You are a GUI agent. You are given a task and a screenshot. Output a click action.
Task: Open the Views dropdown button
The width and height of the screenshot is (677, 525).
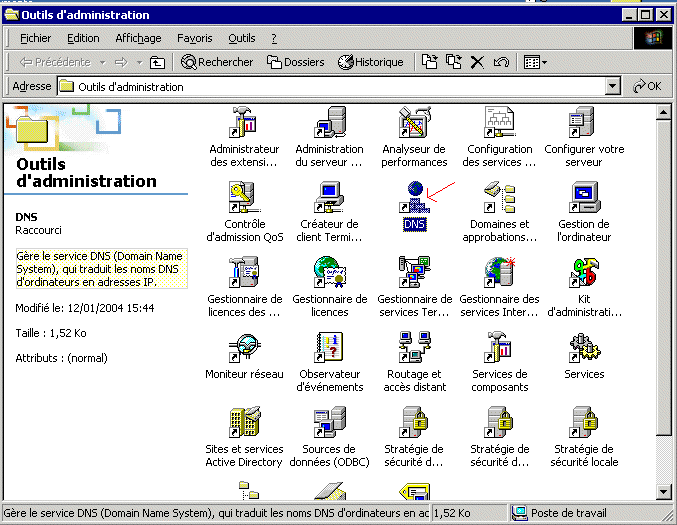535,63
